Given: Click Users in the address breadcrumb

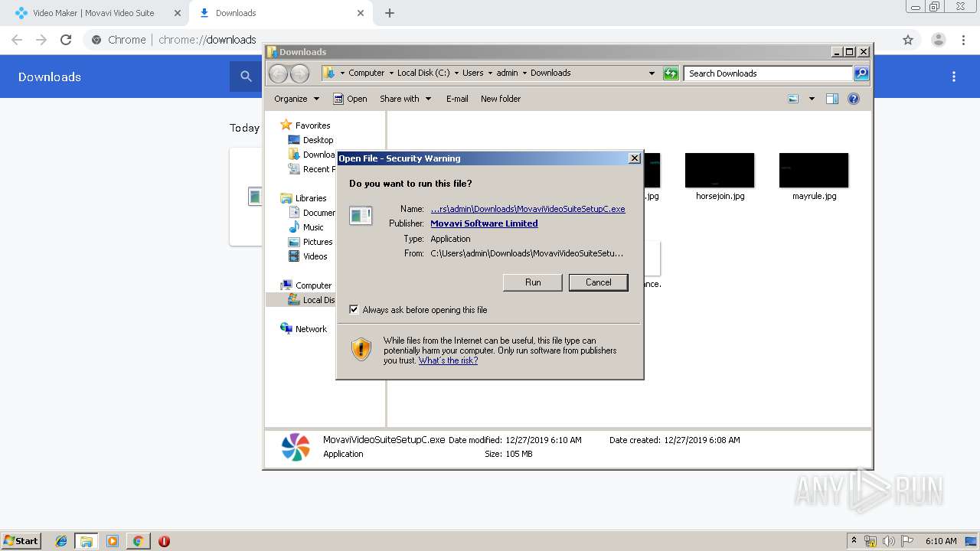Looking at the screenshot, I should (x=472, y=73).
